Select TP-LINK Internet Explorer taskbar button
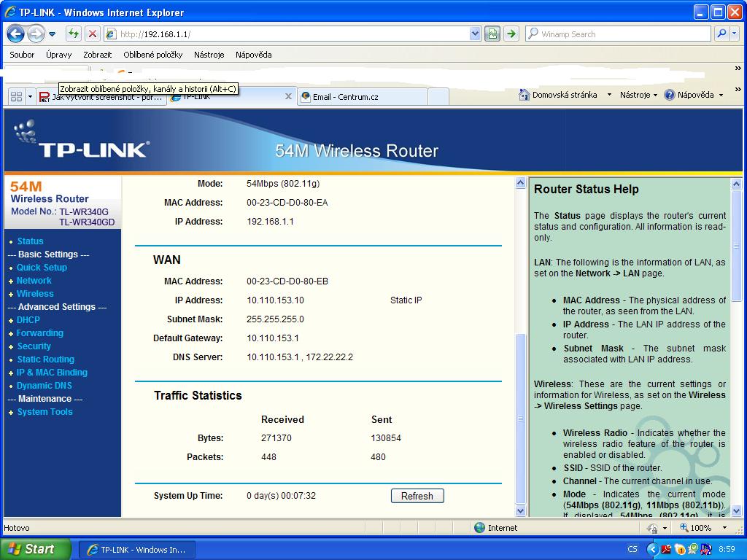The width and height of the screenshot is (747, 560). (x=136, y=550)
